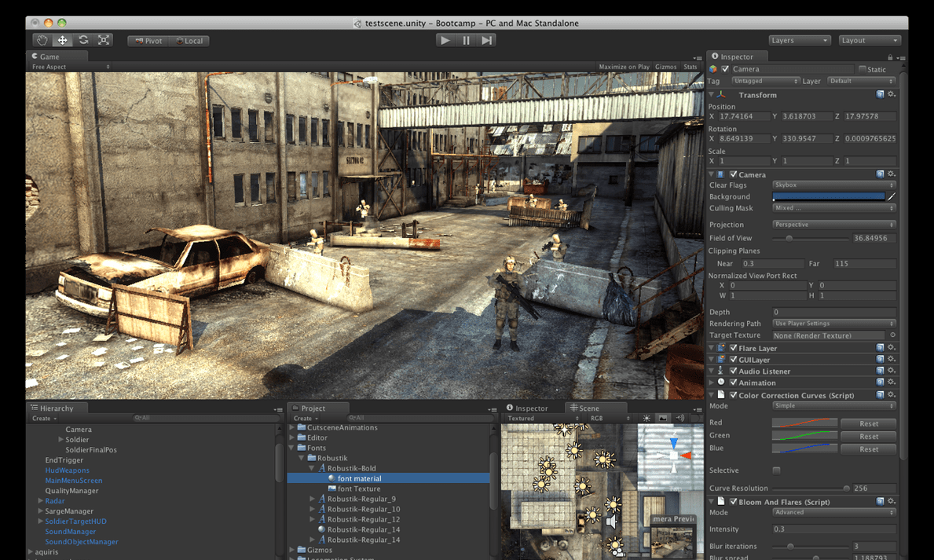Disable the Audio Listener component

pos(733,371)
